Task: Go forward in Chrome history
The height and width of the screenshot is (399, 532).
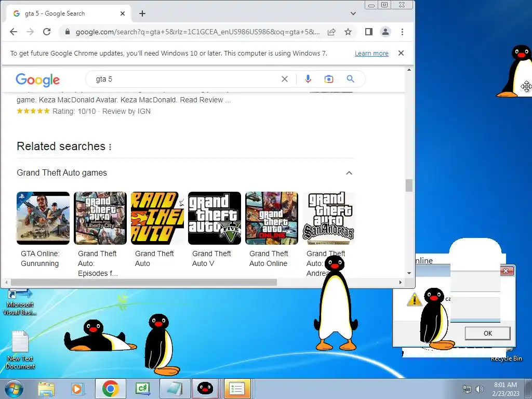Action: [x=30, y=32]
